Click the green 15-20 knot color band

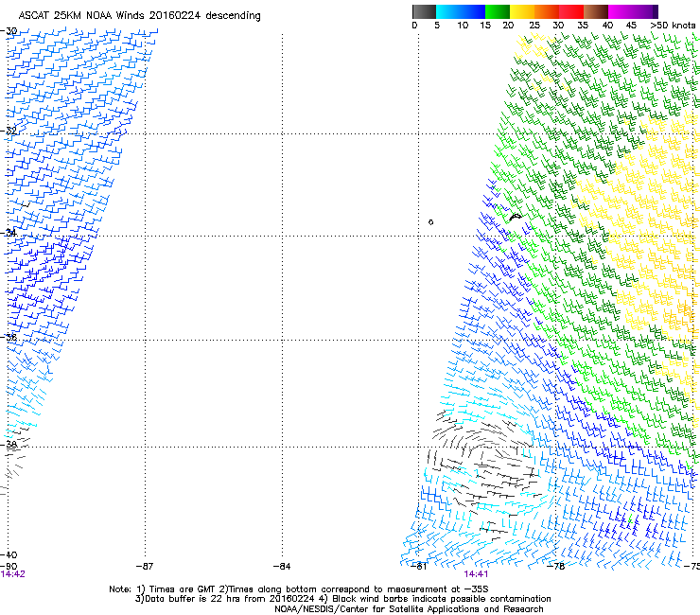click(498, 11)
